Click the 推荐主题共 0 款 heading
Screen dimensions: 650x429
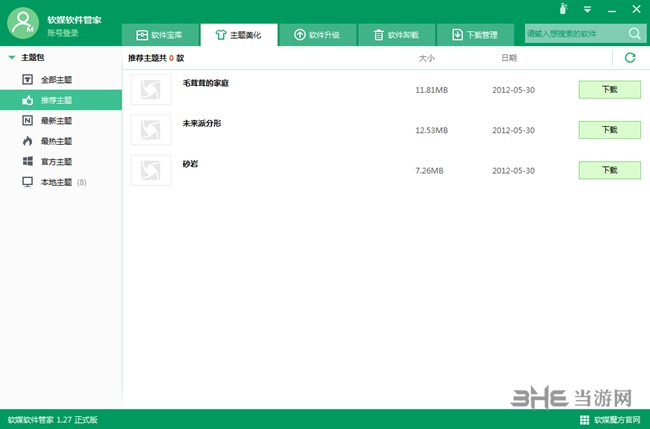(x=156, y=58)
